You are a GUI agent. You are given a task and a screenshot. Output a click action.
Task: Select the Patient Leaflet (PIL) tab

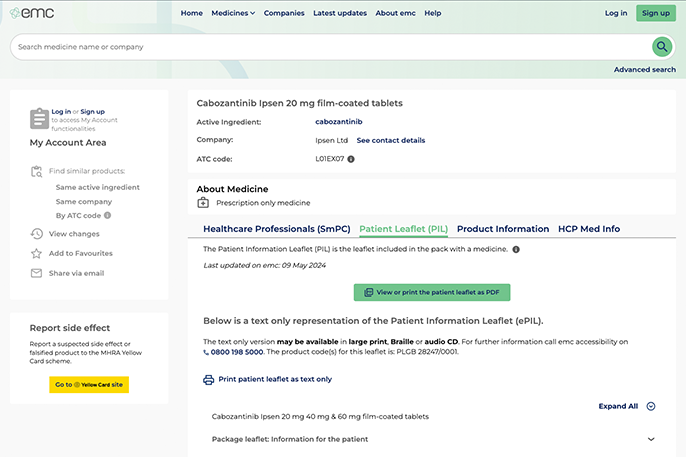[x=403, y=229]
